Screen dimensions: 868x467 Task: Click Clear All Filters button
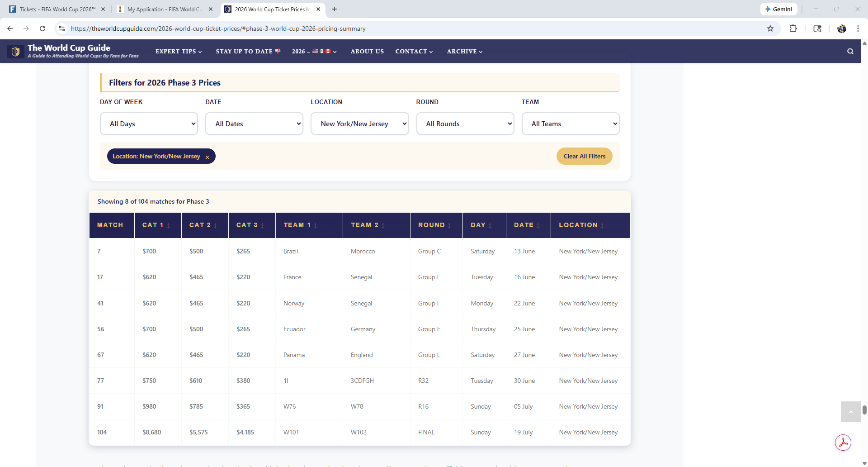(584, 156)
